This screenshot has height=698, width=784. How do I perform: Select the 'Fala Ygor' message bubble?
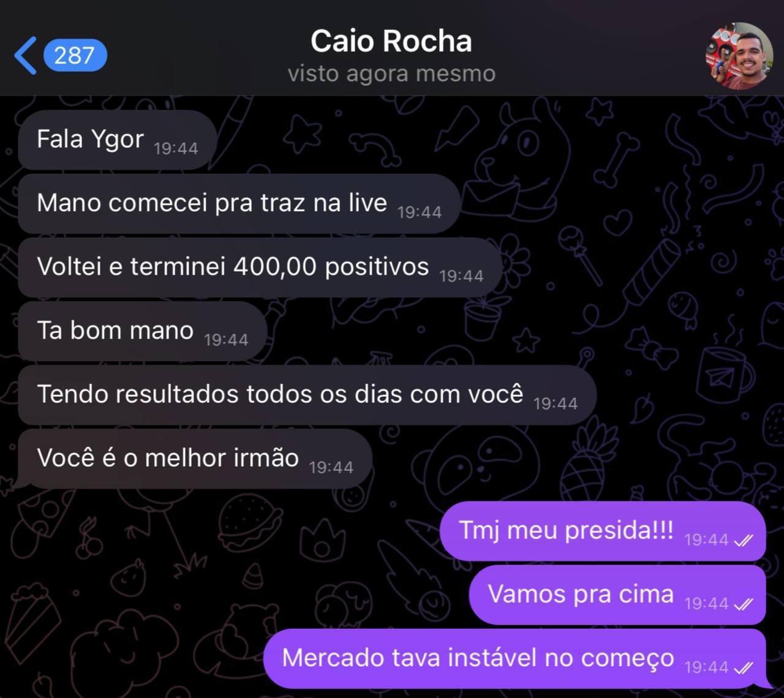118,140
